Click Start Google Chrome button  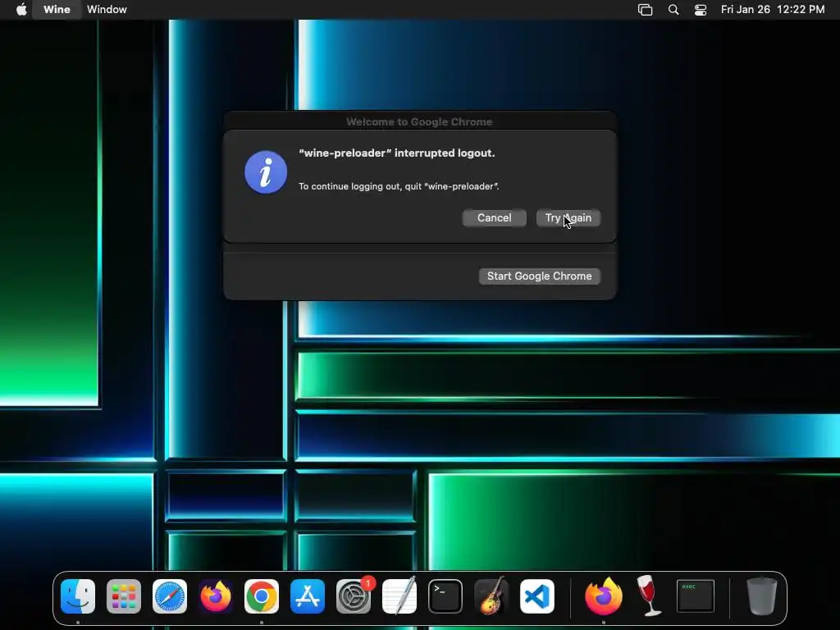point(540,276)
